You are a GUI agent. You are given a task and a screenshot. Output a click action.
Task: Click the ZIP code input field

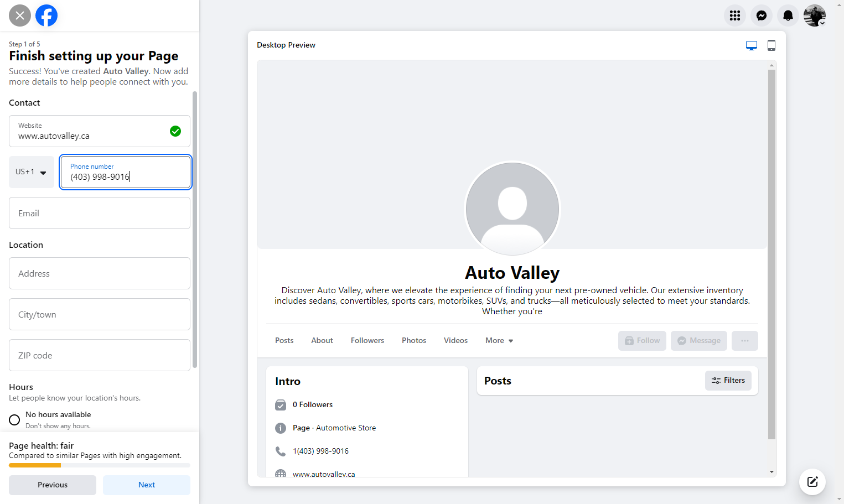(100, 355)
